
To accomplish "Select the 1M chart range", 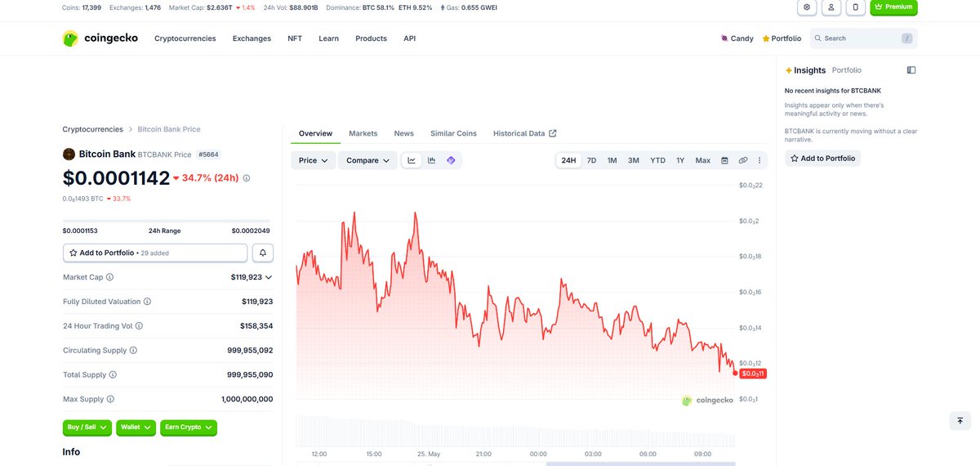I will [x=612, y=160].
